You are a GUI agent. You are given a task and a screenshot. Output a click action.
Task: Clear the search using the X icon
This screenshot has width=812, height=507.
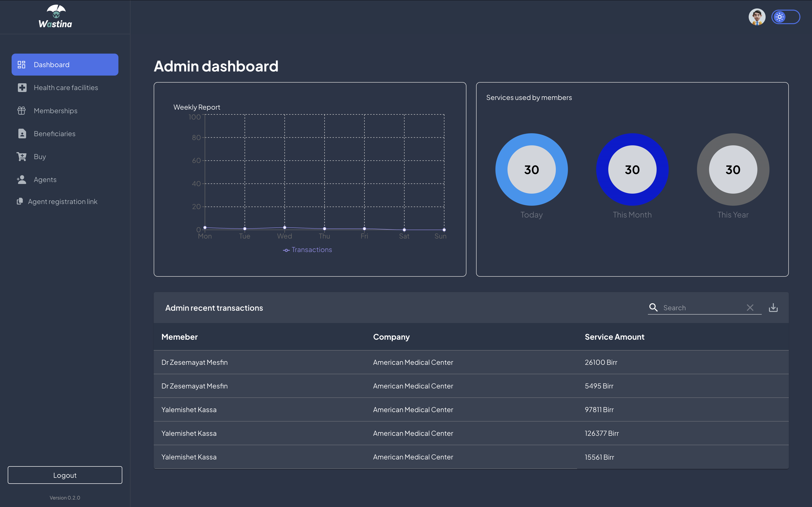(x=750, y=308)
